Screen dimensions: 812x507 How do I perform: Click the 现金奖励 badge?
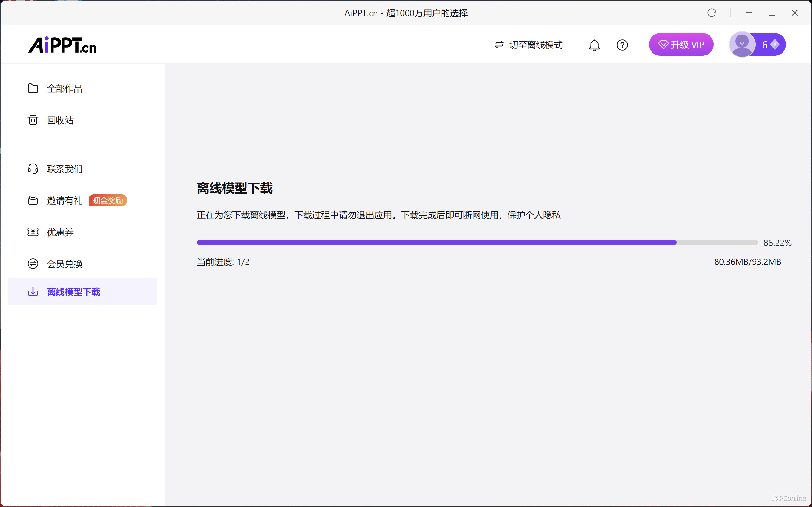point(108,201)
